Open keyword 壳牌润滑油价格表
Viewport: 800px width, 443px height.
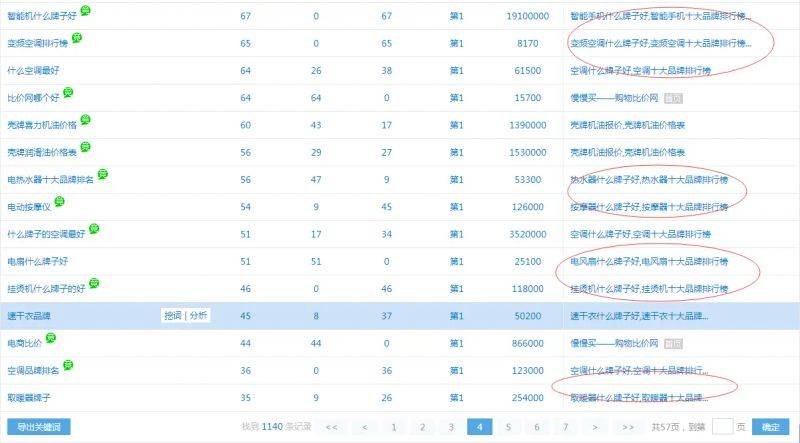[42, 153]
